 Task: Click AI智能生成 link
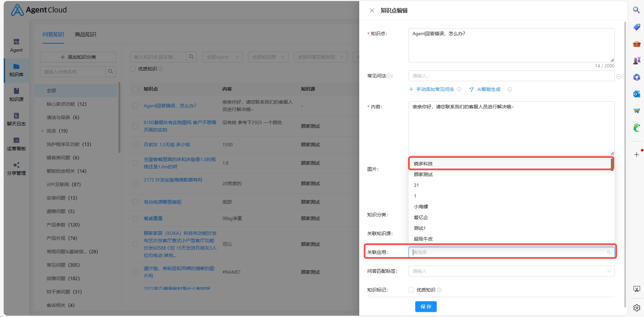coord(485,89)
